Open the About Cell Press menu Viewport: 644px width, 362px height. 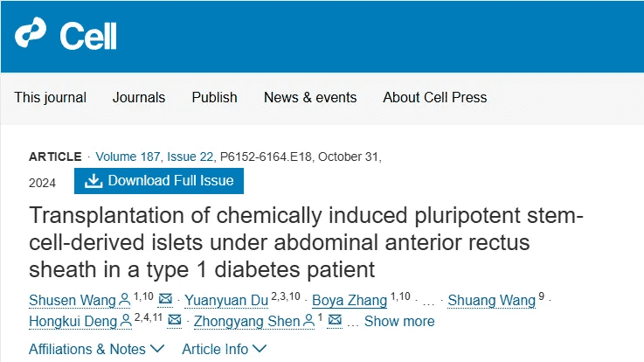point(435,97)
